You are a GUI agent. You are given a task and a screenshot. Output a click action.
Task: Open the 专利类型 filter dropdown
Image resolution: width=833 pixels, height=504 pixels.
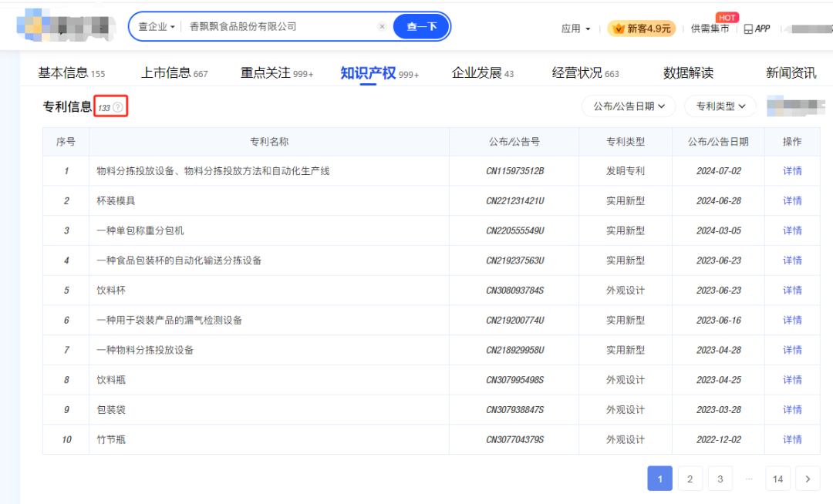pos(720,106)
